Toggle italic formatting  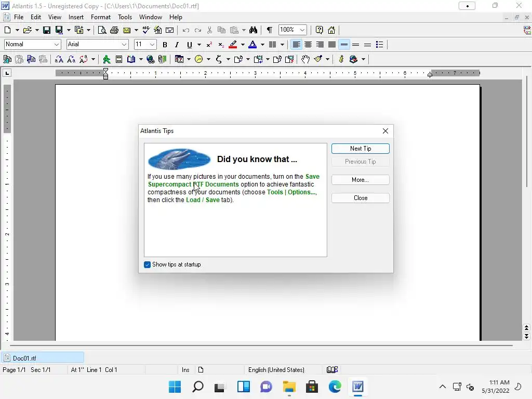tap(177, 45)
